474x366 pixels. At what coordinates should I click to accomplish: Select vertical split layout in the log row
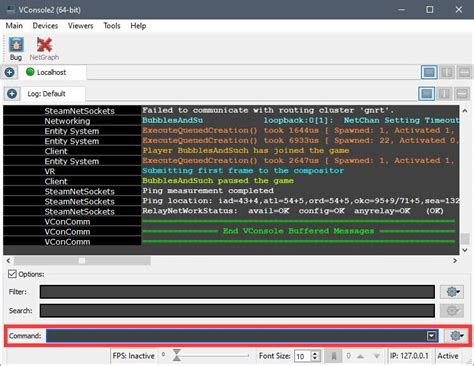(444, 94)
